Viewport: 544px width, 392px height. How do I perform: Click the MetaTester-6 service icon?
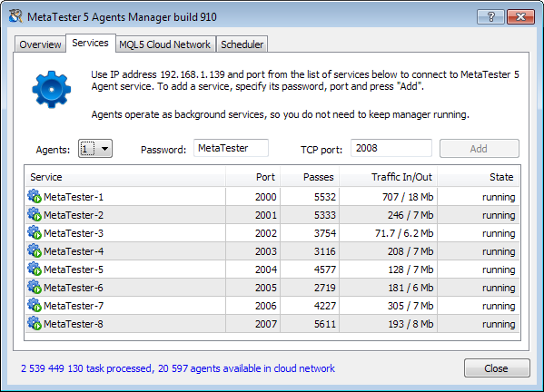[x=35, y=287]
